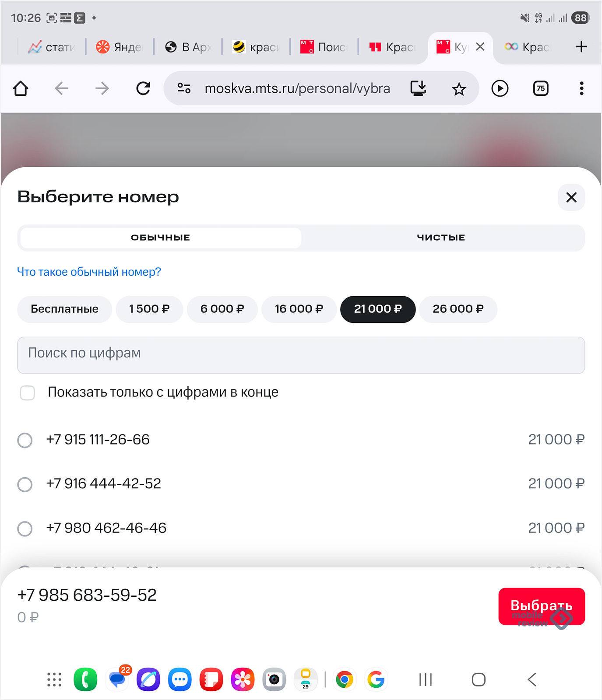Bookmark this page with the star icon

tap(459, 89)
